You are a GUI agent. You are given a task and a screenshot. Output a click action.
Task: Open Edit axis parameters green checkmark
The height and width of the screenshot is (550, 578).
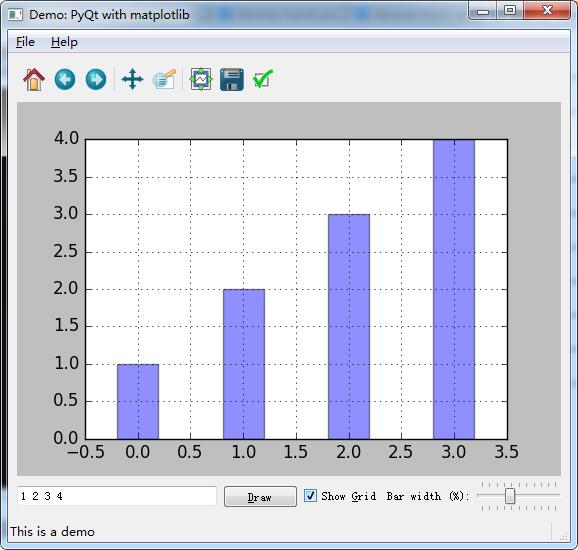click(x=262, y=79)
